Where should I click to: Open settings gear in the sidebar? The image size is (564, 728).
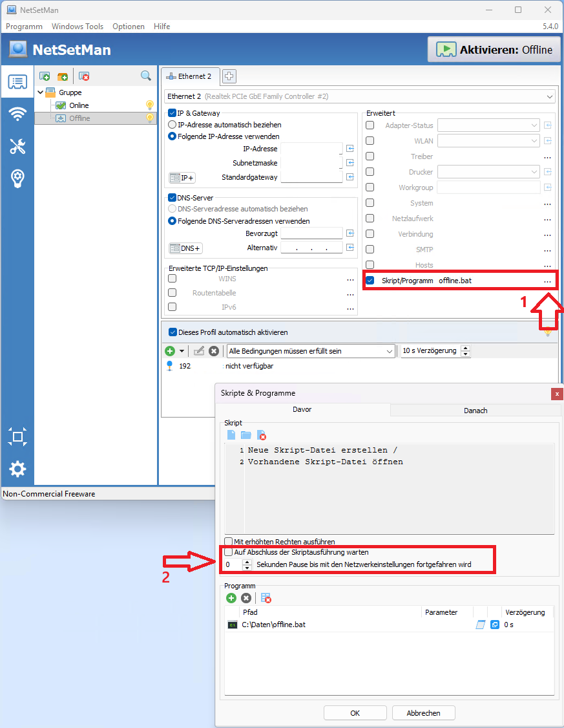point(17,469)
